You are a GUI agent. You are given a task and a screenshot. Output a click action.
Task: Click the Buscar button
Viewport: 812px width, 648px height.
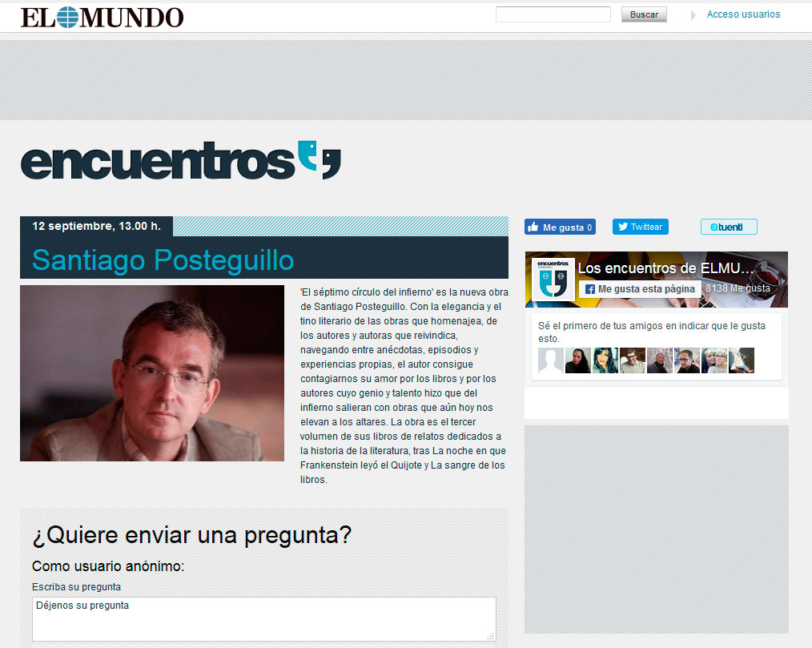click(x=644, y=14)
